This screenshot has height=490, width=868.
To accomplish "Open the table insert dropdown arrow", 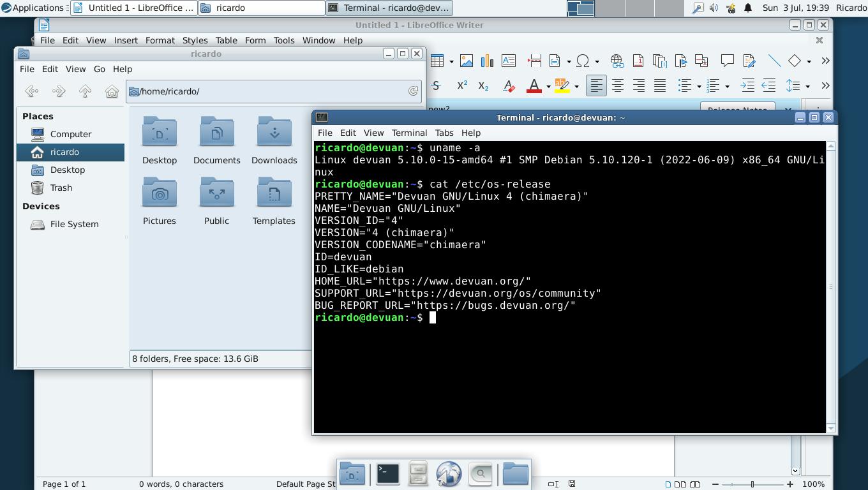I will [451, 61].
